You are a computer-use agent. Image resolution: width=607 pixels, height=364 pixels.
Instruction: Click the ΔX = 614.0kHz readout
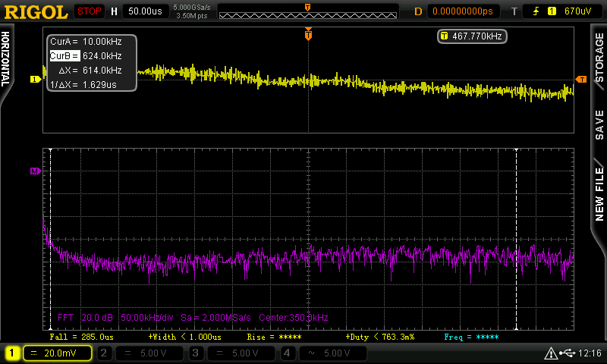90,70
